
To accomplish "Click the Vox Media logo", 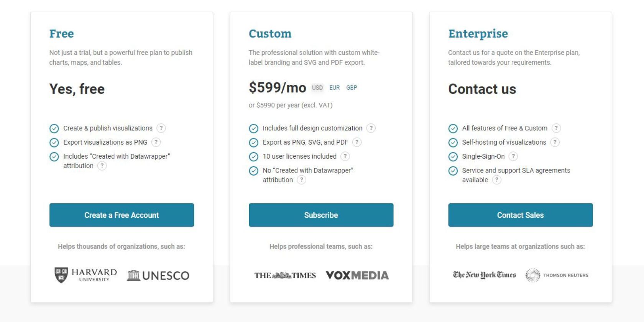I will pos(357,275).
